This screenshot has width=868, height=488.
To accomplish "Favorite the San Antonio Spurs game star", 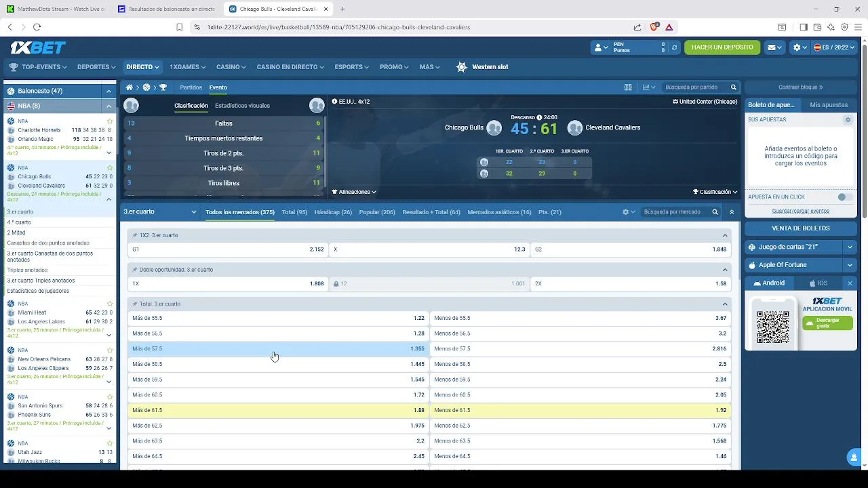I will [x=110, y=396].
